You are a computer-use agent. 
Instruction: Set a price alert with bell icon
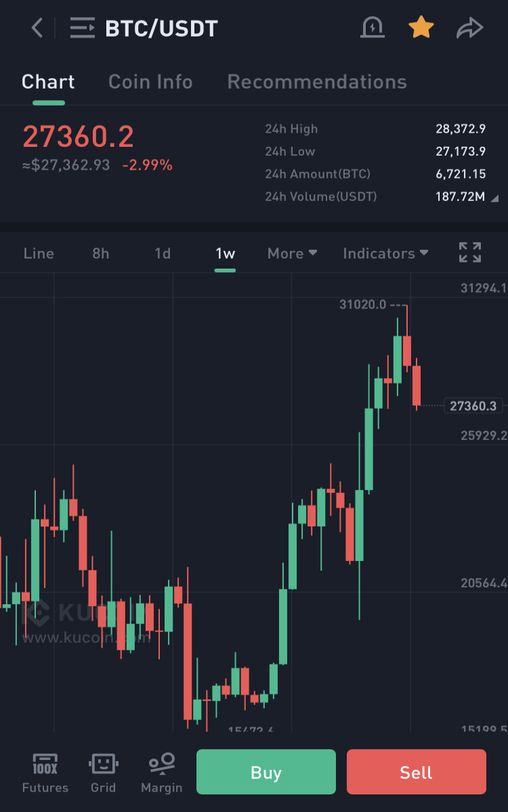[373, 28]
